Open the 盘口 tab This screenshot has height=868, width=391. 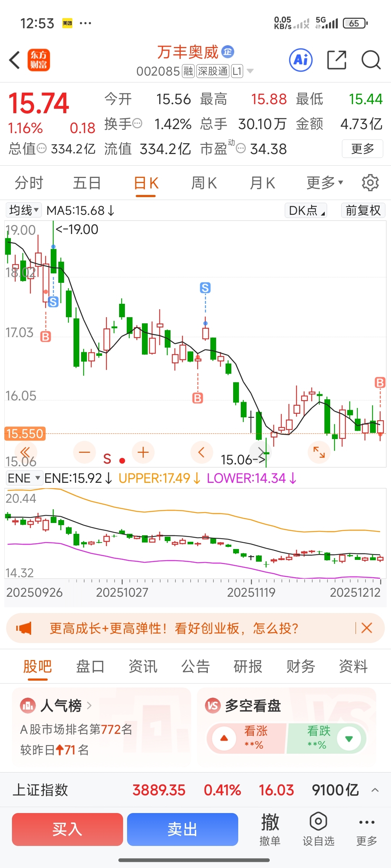click(x=90, y=666)
